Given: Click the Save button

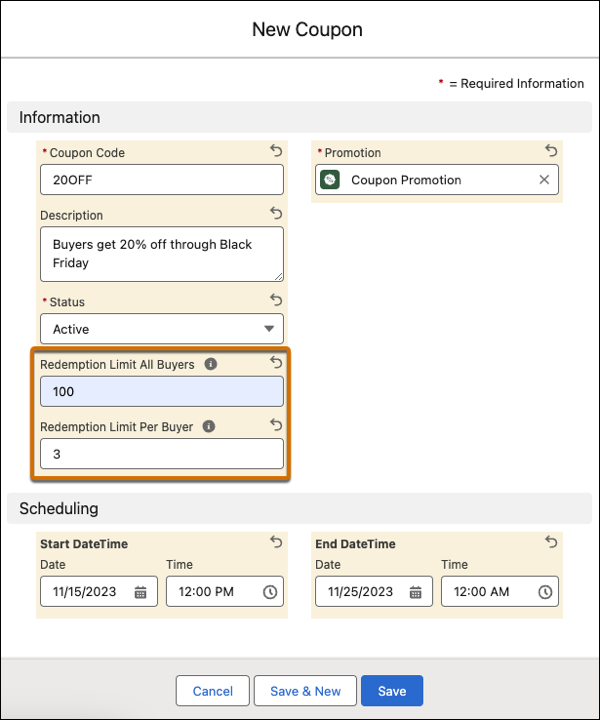Looking at the screenshot, I should click(392, 691).
